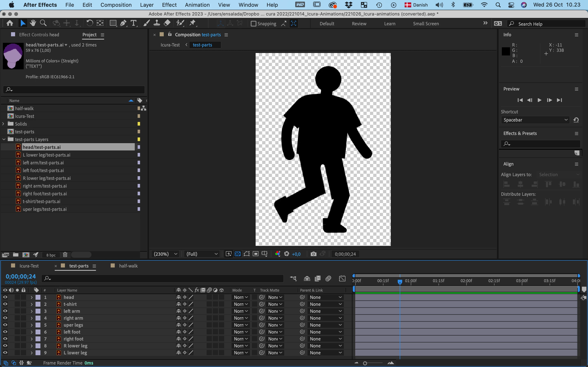Select the Hand tool
The width and height of the screenshot is (588, 367).
33,23
